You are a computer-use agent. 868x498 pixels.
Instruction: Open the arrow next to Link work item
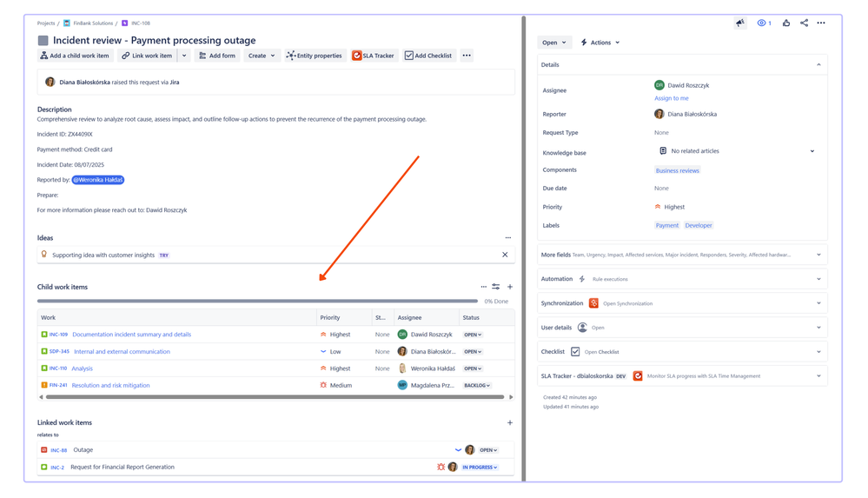pyautogui.click(x=184, y=56)
